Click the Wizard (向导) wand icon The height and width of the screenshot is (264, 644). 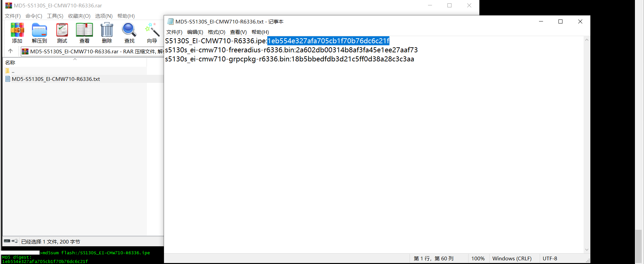[x=152, y=33]
